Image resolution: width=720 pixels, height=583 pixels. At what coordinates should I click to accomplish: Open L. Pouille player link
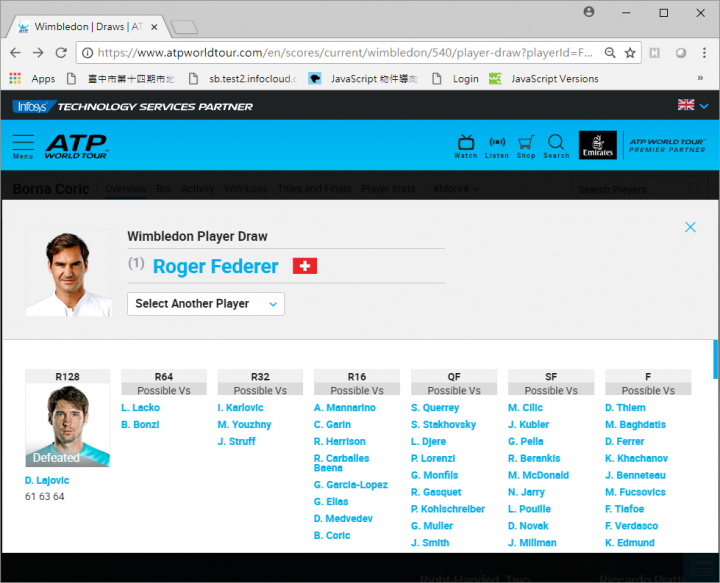(529, 509)
